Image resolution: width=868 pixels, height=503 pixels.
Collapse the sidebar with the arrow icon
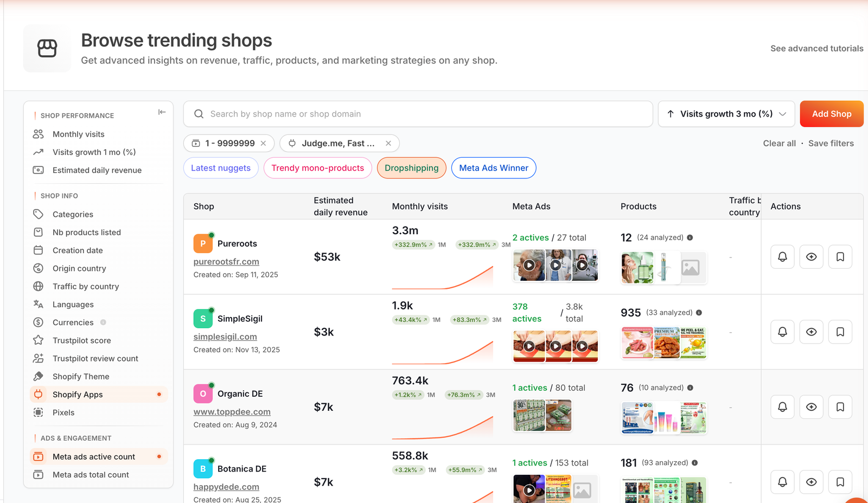[162, 112]
